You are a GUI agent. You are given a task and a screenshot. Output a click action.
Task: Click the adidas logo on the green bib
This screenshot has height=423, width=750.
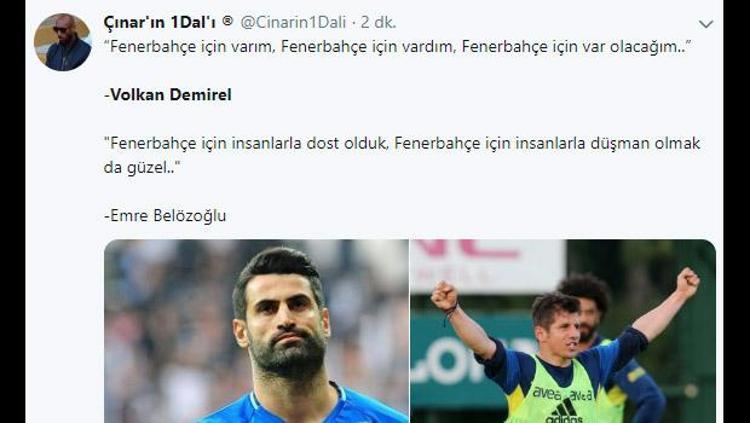point(564,412)
